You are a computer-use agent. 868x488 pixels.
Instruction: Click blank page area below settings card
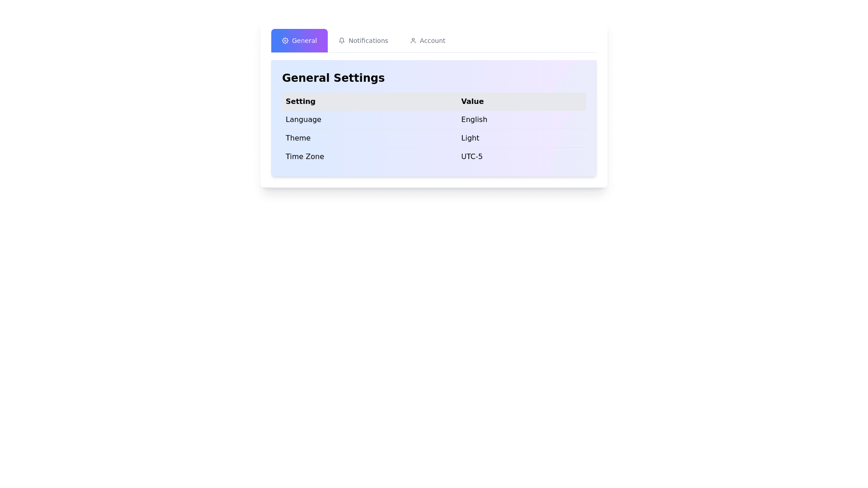[434, 316]
